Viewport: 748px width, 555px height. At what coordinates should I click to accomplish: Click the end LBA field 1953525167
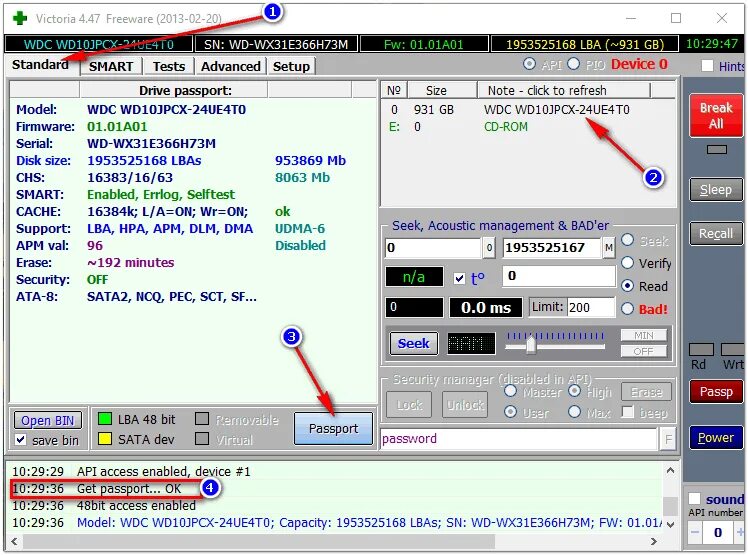tap(552, 248)
